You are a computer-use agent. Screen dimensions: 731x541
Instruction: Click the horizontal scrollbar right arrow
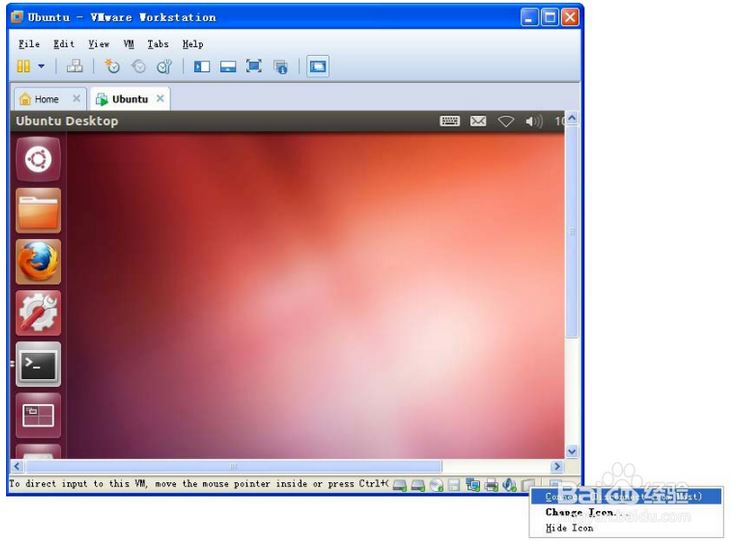pyautogui.click(x=557, y=466)
